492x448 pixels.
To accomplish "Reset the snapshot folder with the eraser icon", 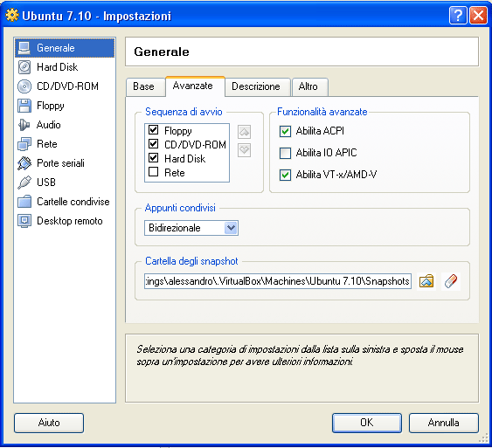I will pyautogui.click(x=451, y=281).
